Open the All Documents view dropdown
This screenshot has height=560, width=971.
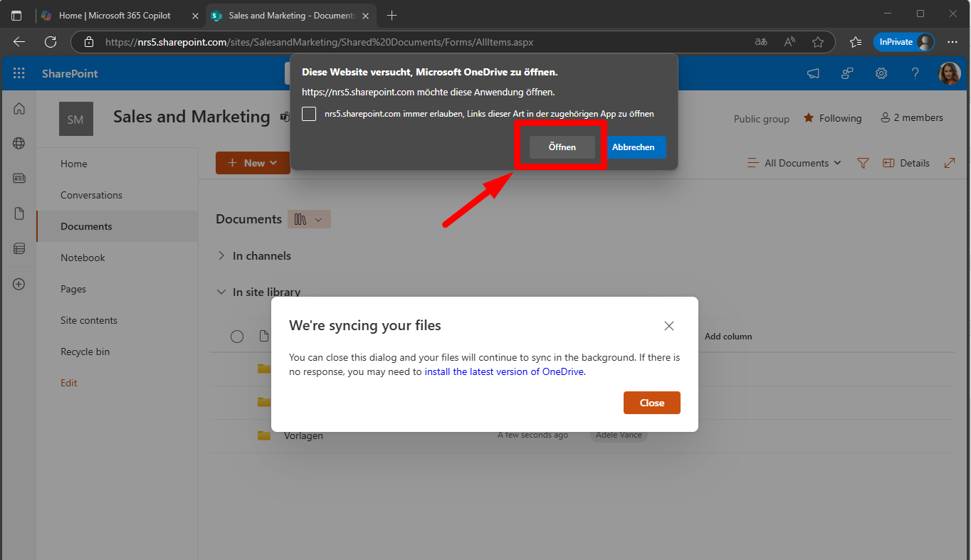(794, 163)
